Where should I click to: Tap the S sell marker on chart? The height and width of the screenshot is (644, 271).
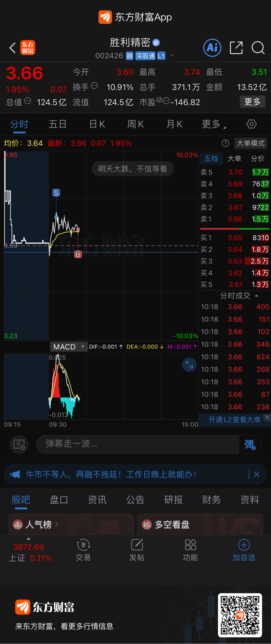(x=56, y=193)
